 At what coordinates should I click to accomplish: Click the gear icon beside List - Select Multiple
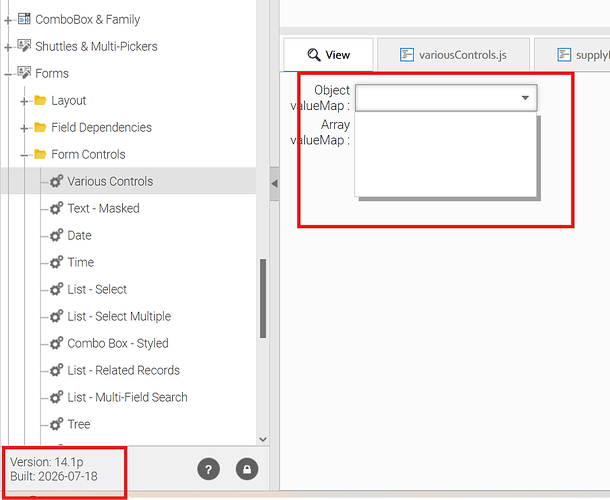tap(56, 316)
